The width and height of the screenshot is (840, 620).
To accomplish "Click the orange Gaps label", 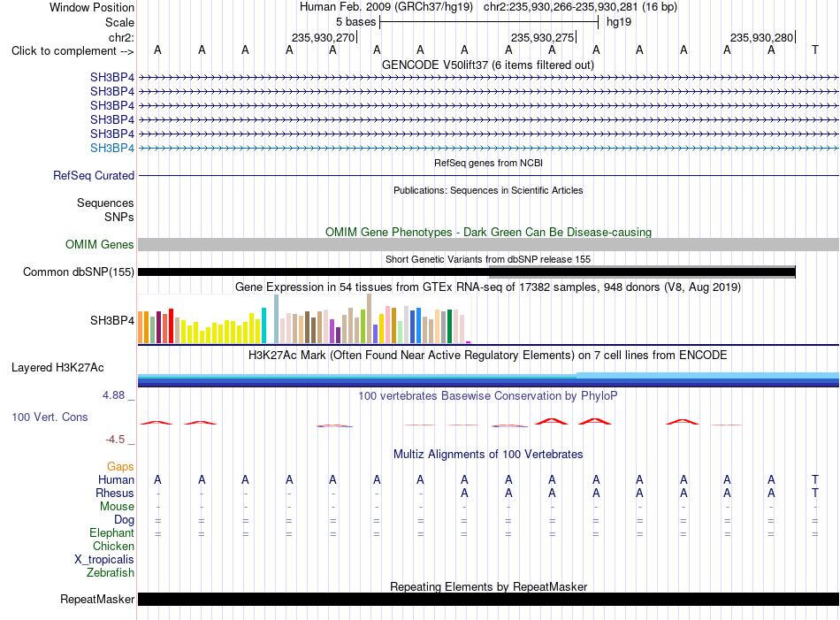I will 120,466.
